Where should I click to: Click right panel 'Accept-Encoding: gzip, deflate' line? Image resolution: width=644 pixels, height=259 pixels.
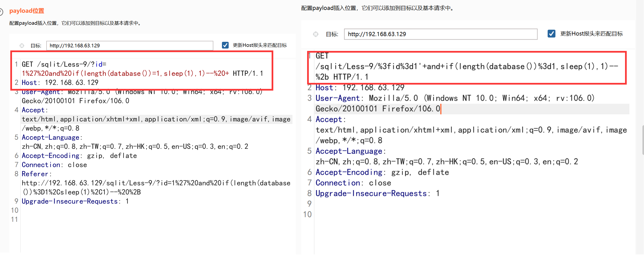point(382,173)
